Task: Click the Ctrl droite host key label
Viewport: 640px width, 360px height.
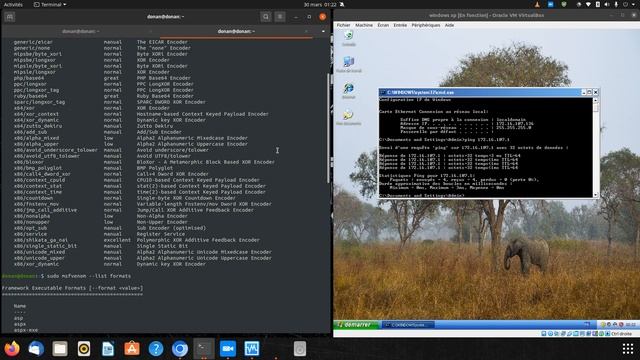Action: [x=621, y=333]
